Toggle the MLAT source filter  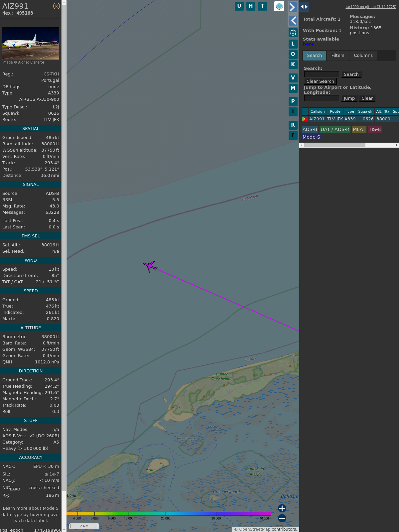[x=359, y=130]
